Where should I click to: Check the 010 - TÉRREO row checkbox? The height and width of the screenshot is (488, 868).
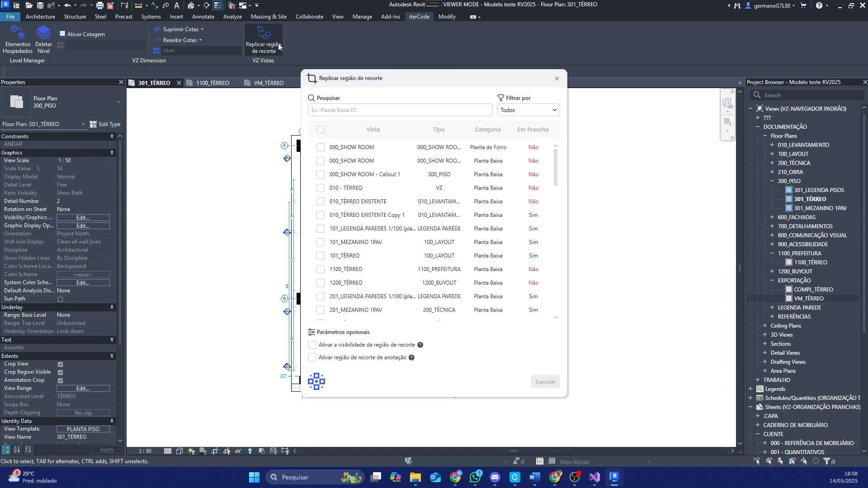pos(321,188)
